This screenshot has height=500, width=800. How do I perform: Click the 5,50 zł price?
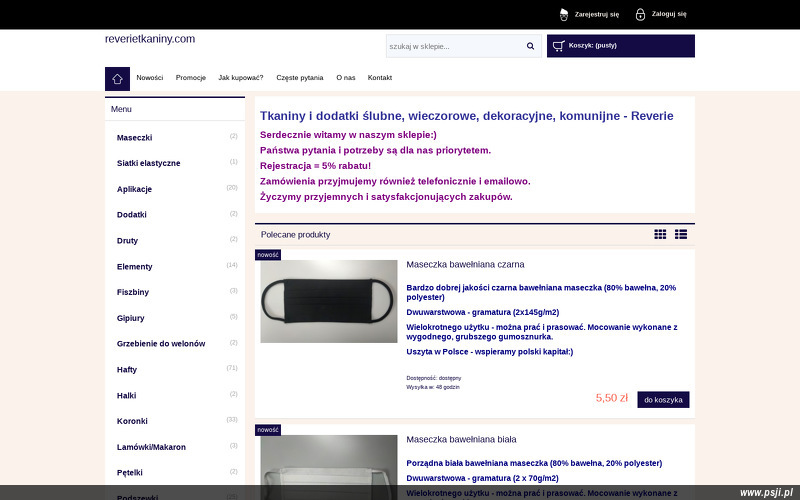tap(612, 398)
